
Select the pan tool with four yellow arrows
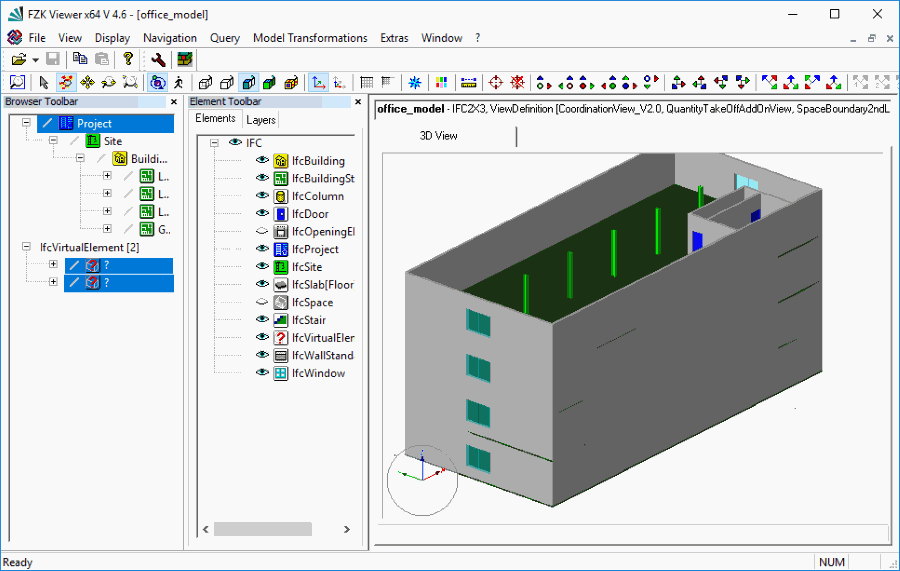pyautogui.click(x=87, y=83)
